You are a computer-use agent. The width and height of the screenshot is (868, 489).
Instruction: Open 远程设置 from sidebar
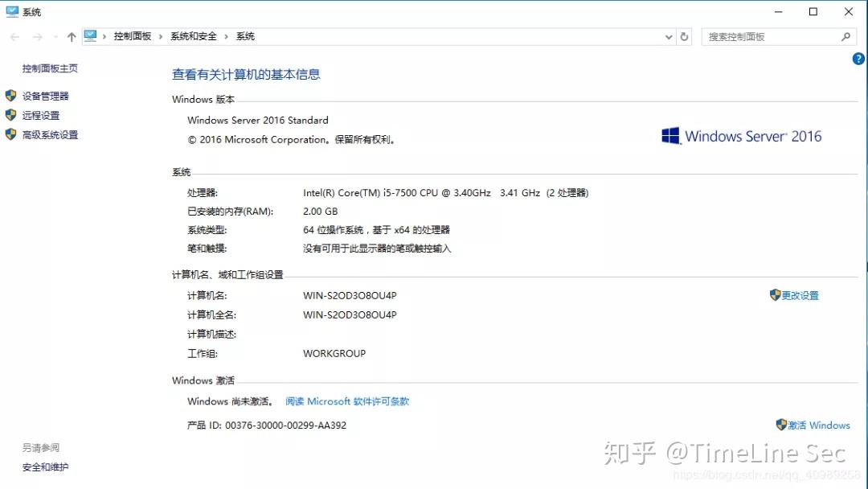pos(41,115)
